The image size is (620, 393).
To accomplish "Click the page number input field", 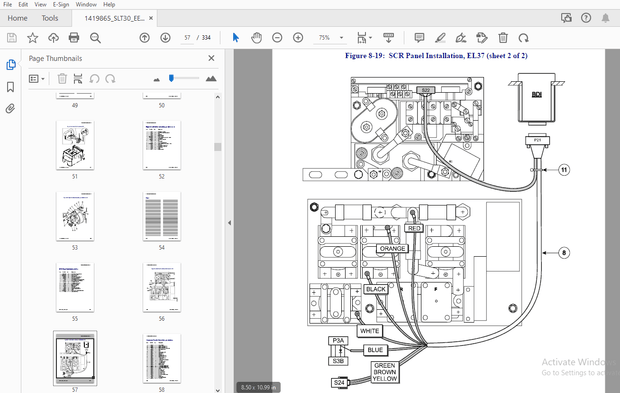I will [187, 38].
